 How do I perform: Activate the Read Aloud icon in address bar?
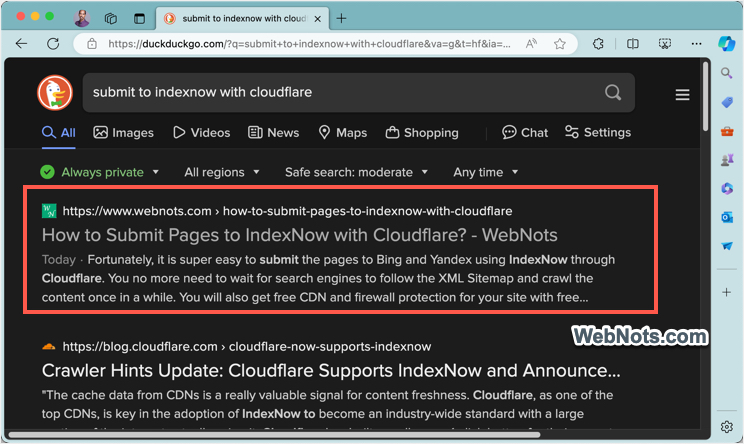pyautogui.click(x=531, y=44)
